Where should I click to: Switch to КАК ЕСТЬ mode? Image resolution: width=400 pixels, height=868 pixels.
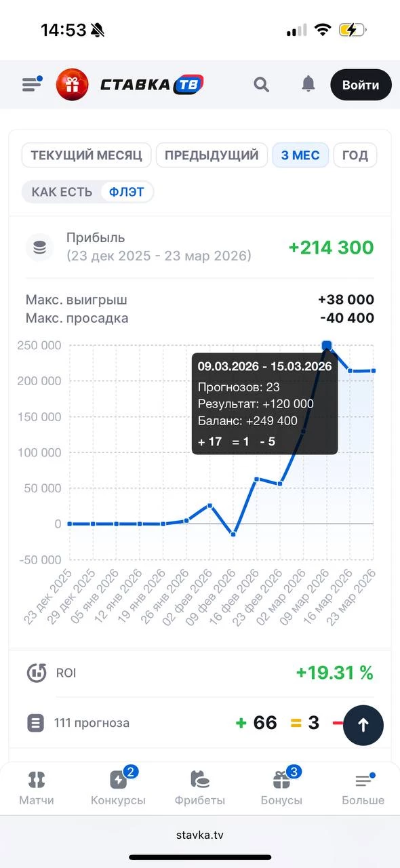61,192
